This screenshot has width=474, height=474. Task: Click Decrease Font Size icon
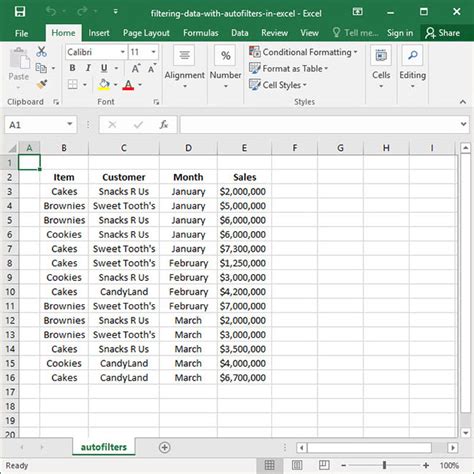(152, 68)
